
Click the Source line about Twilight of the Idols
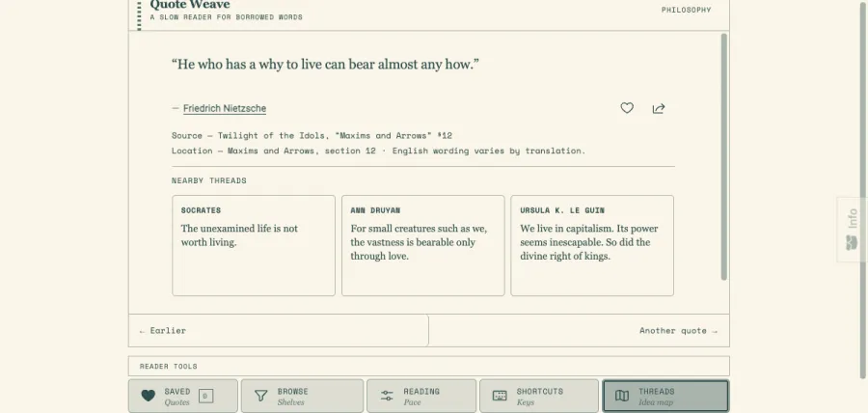pos(312,136)
